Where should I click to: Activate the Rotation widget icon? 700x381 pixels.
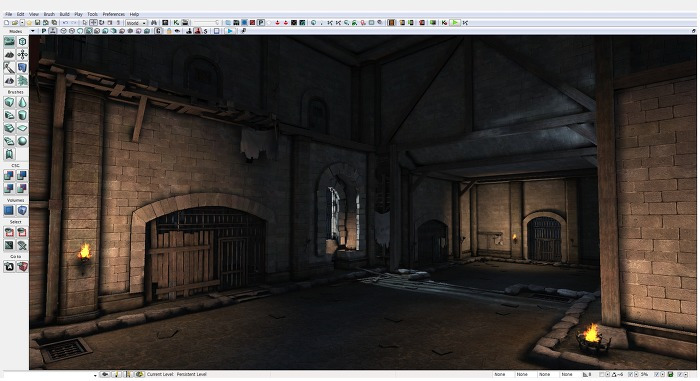[x=102, y=23]
